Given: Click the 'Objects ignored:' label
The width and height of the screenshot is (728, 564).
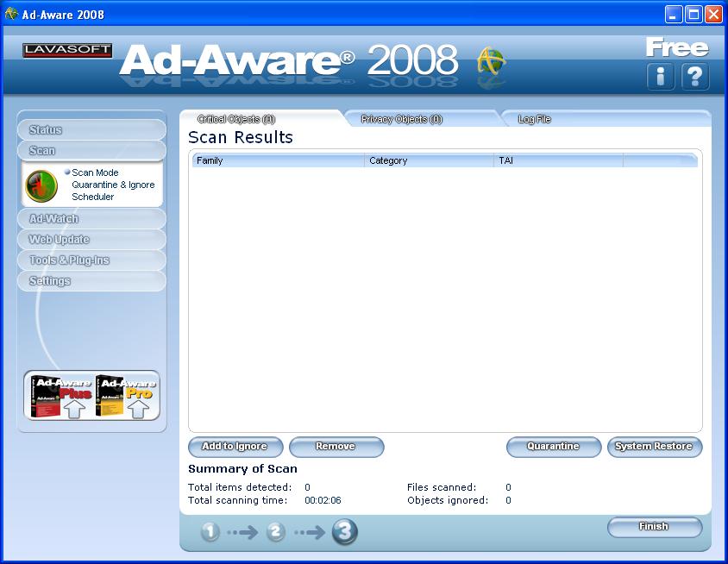Looking at the screenshot, I should click(448, 500).
